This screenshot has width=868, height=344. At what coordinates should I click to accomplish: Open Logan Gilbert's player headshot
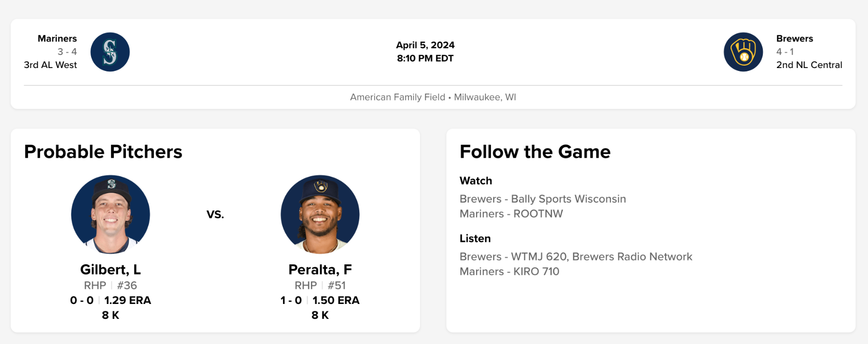point(110,214)
